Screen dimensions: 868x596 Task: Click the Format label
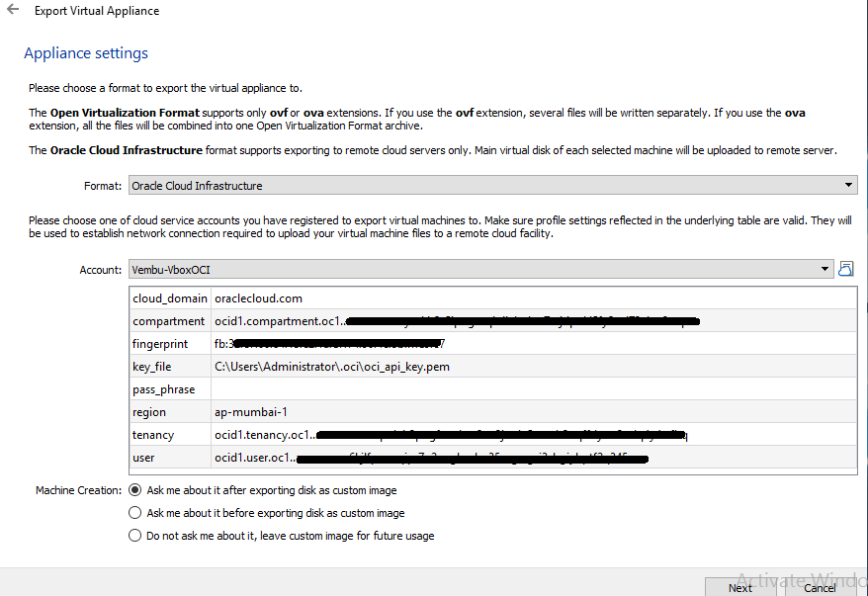click(x=103, y=186)
